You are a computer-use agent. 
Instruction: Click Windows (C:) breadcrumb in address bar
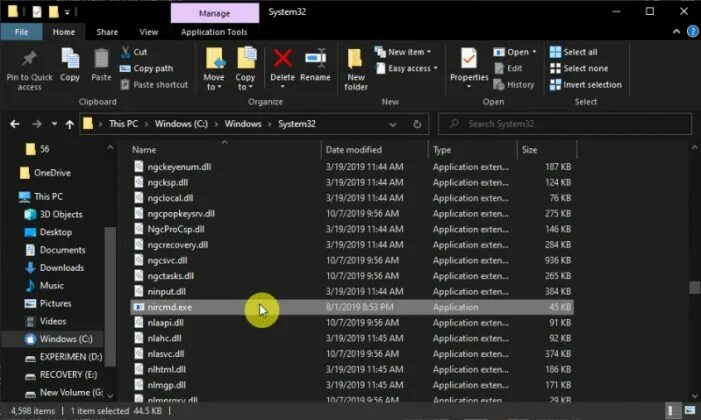coord(181,124)
